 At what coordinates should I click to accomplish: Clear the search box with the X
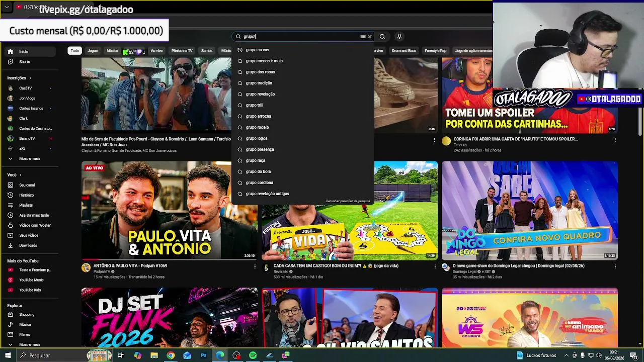[370, 37]
